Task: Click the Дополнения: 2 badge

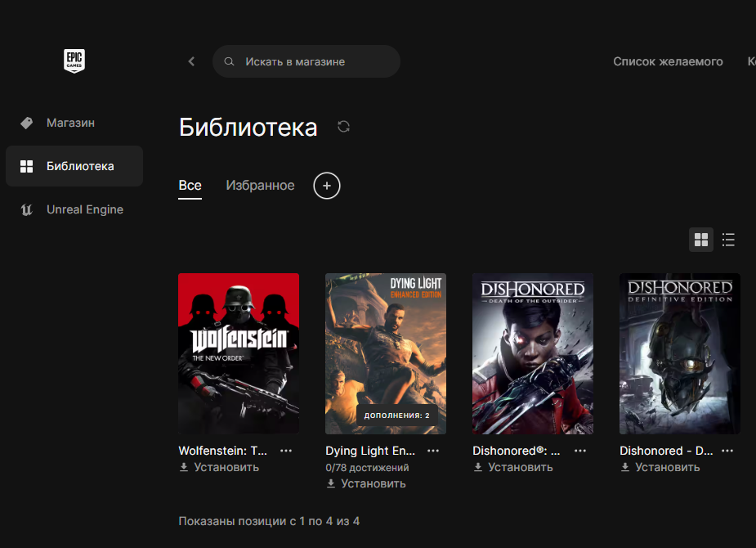Action: click(x=397, y=415)
